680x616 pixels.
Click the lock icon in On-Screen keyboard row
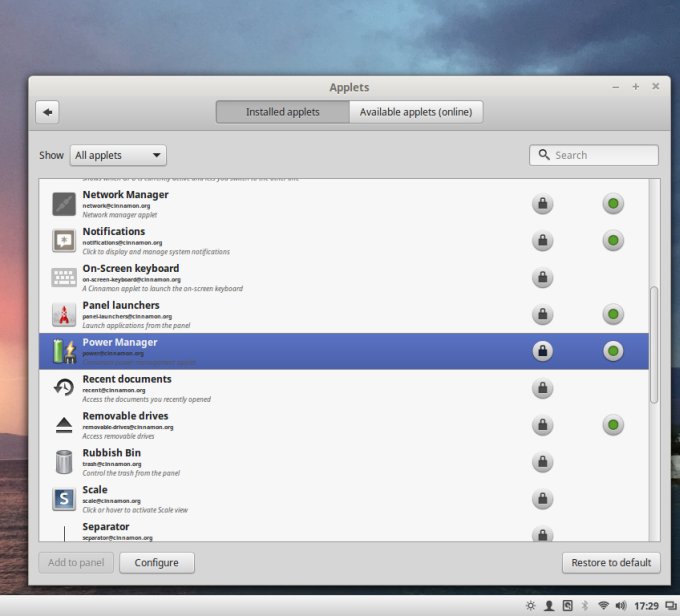pyautogui.click(x=543, y=277)
